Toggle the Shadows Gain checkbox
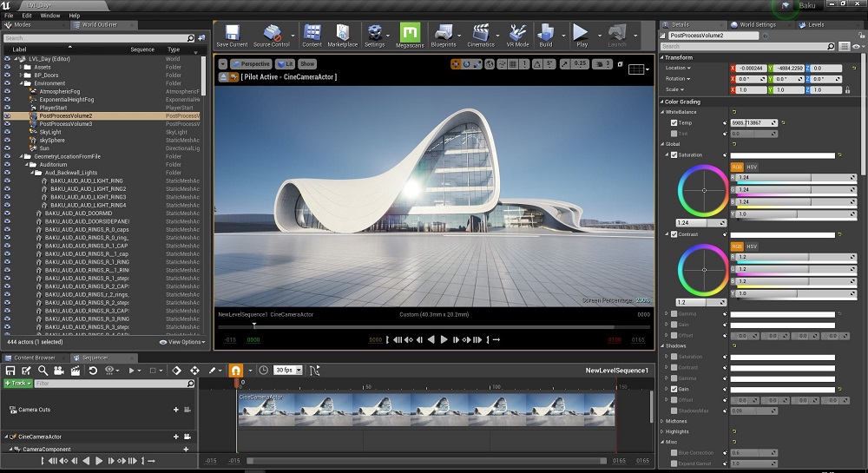 click(674, 389)
